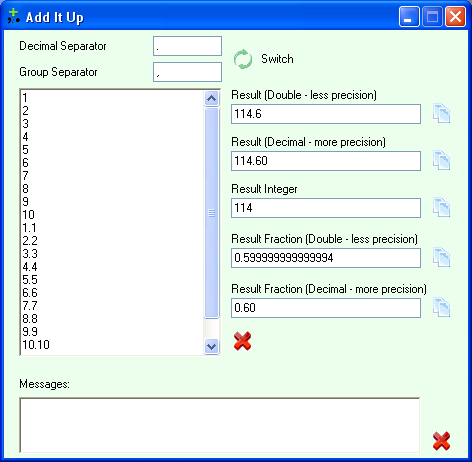Click the green Switch separators icon
Screen dimensions: 472x462
[x=243, y=59]
